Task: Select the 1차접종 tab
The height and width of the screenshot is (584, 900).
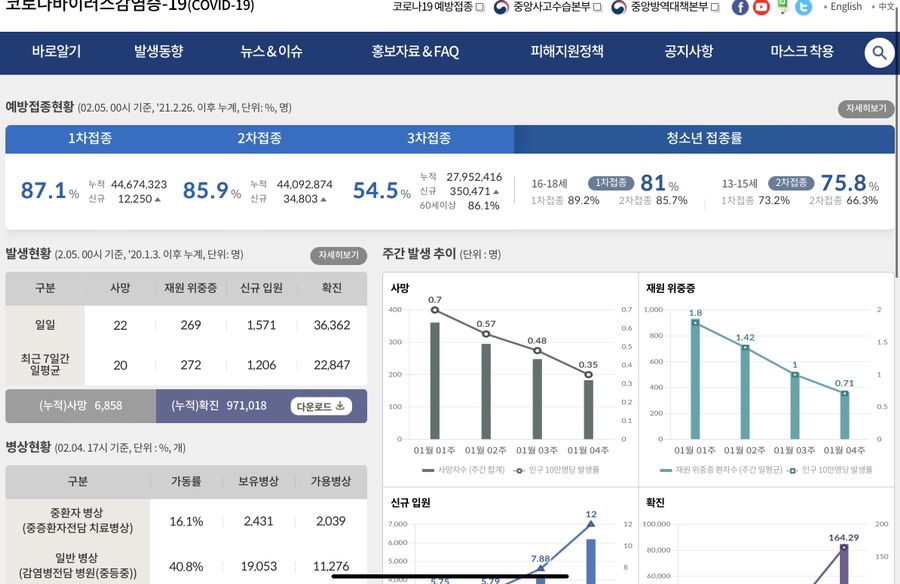Action: 90,138
